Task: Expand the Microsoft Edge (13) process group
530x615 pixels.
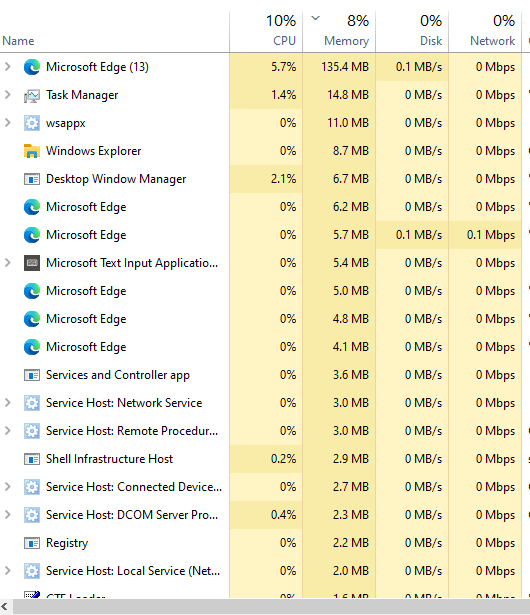Action: point(7,67)
